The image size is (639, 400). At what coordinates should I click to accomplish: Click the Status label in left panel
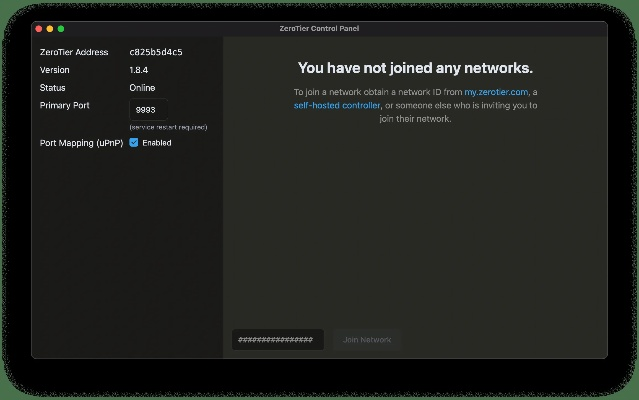53,88
